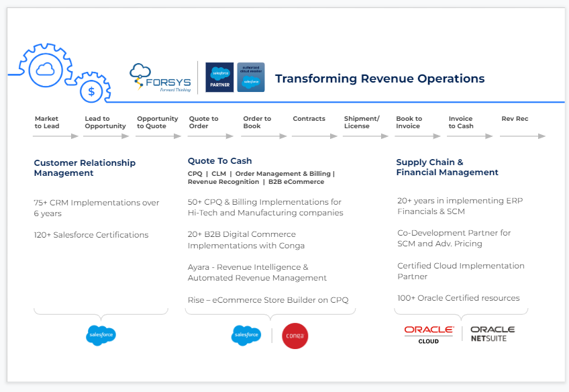Select the Contracts stage label
This screenshot has width=569, height=392.
[x=309, y=119]
